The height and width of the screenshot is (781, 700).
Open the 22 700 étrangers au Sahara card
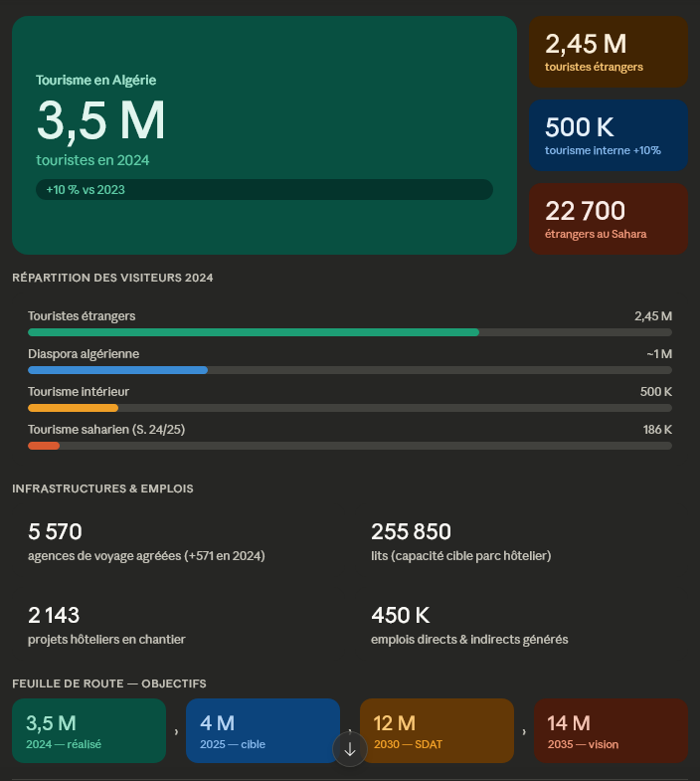point(609,219)
